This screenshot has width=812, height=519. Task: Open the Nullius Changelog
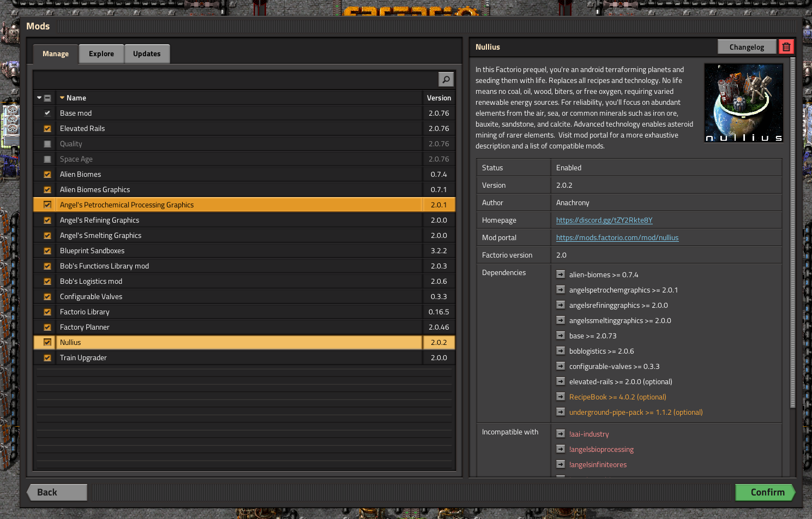(747, 47)
